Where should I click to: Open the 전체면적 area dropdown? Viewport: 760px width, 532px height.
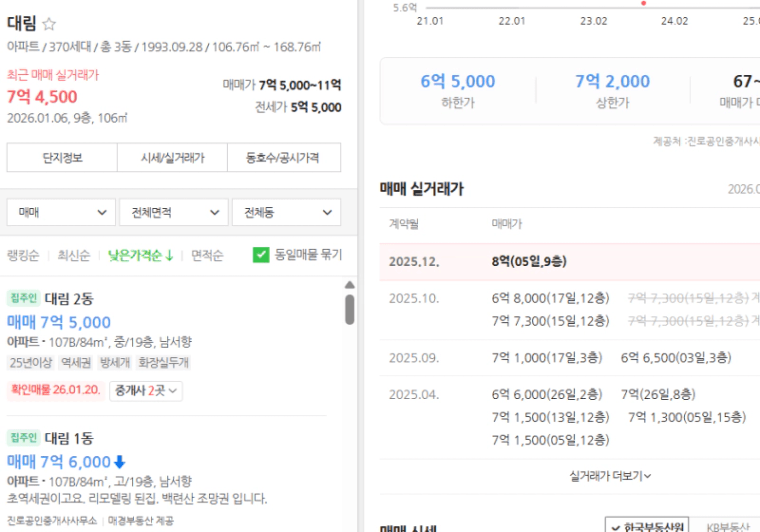tap(173, 213)
